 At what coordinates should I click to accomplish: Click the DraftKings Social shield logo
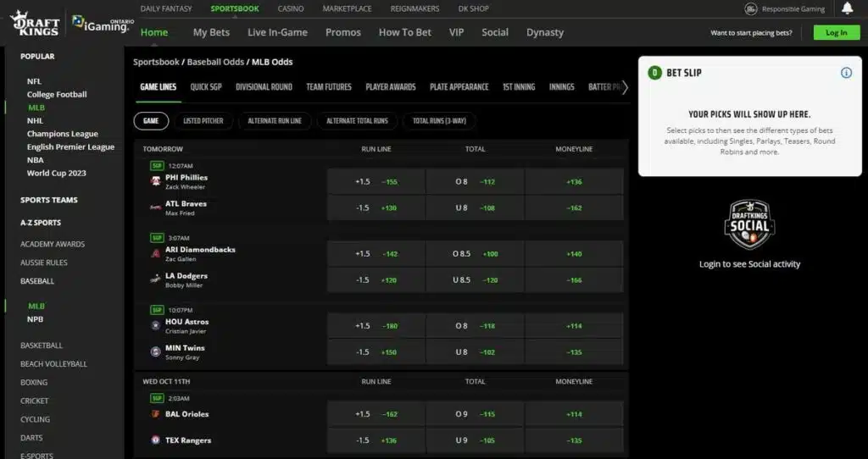pyautogui.click(x=749, y=224)
